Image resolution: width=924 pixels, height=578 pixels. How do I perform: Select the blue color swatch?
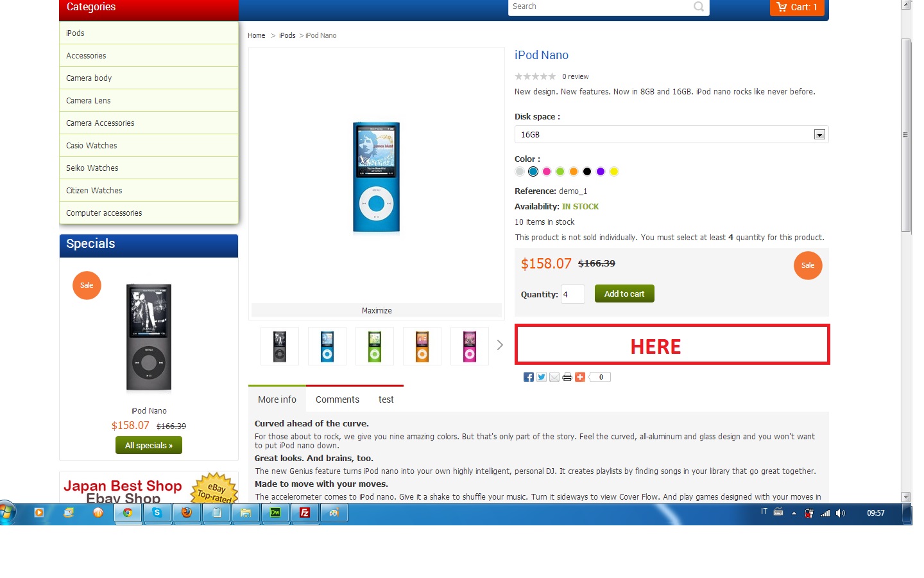(x=533, y=171)
